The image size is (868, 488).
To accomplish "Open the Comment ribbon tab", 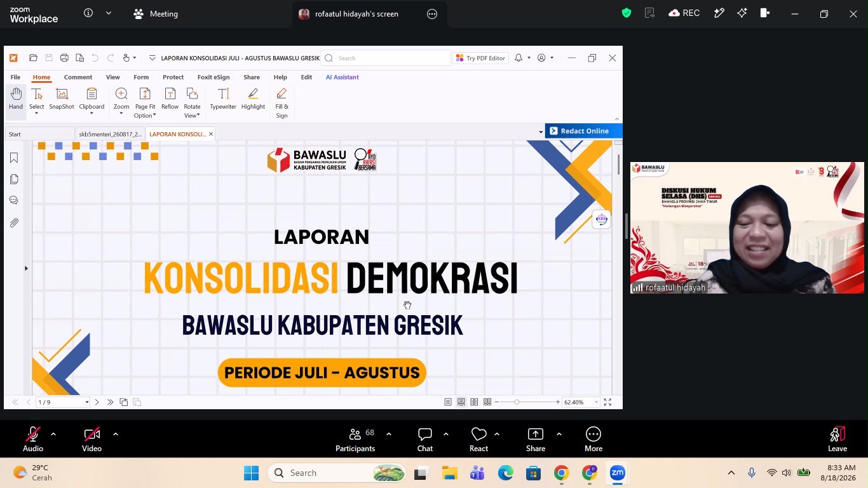I will 78,77.
